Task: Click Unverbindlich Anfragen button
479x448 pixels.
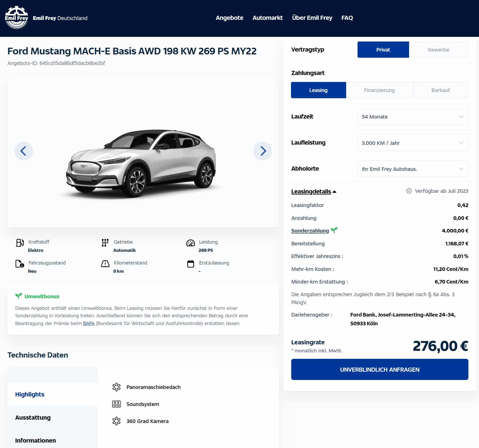Action: pyautogui.click(x=380, y=369)
